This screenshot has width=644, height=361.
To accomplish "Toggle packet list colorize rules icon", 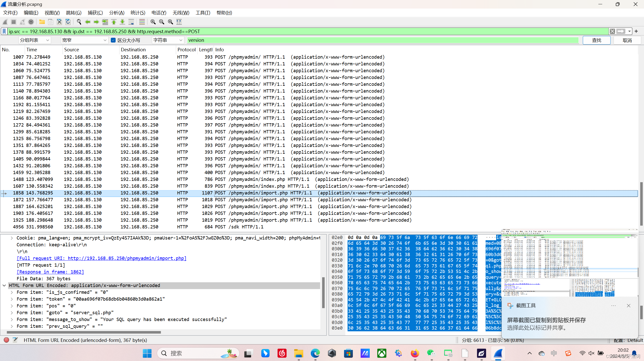I will pyautogui.click(x=142, y=22).
